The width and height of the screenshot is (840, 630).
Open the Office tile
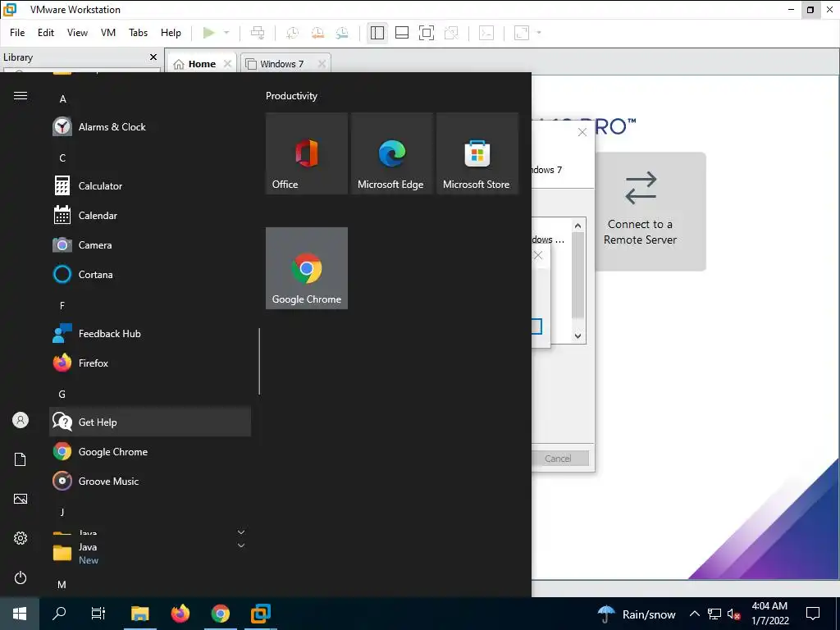pos(307,153)
